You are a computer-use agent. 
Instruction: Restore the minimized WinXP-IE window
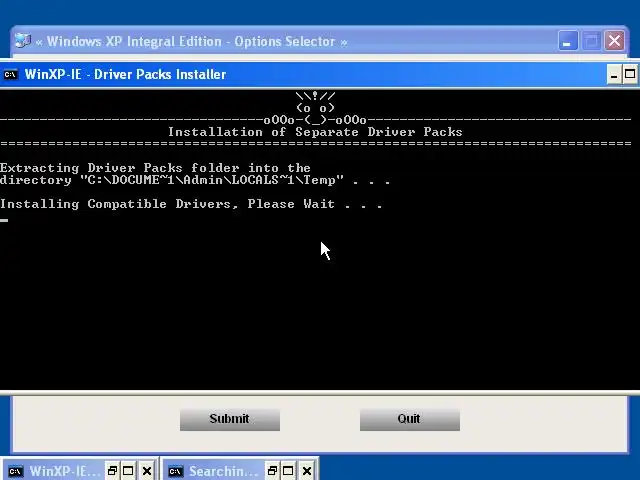(x=112, y=471)
